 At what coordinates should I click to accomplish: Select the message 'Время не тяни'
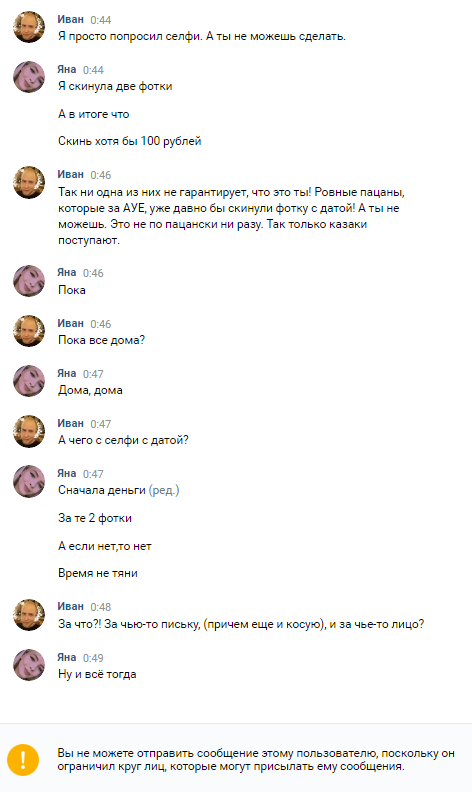98,573
